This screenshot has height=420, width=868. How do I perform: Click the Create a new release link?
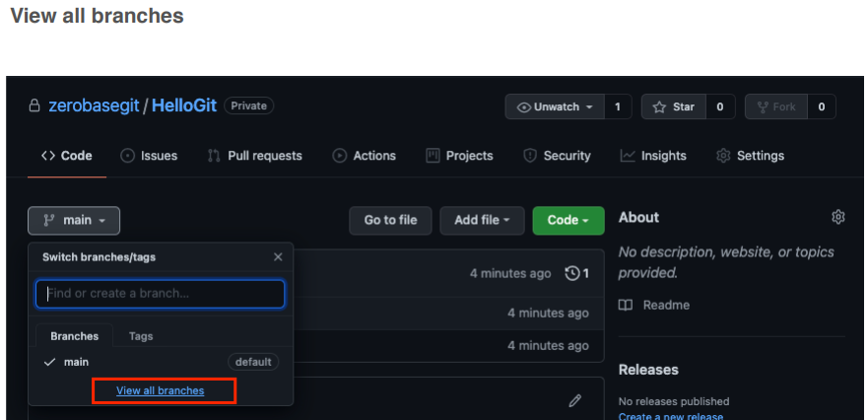(671, 416)
